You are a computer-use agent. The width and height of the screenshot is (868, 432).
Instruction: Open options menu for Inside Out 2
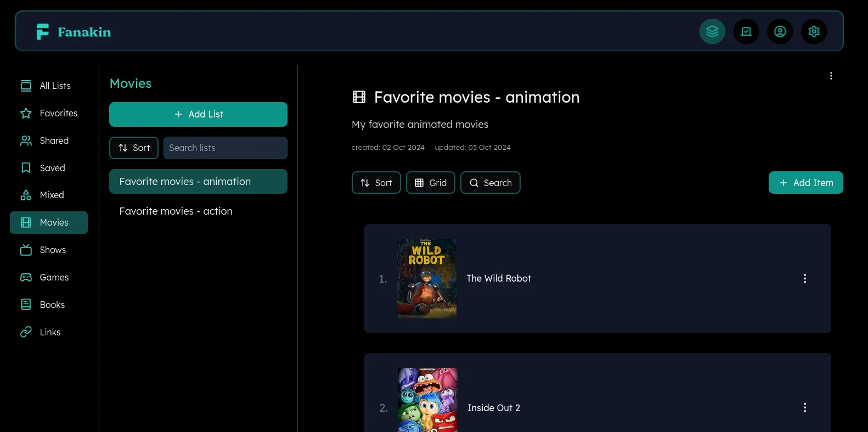point(805,407)
